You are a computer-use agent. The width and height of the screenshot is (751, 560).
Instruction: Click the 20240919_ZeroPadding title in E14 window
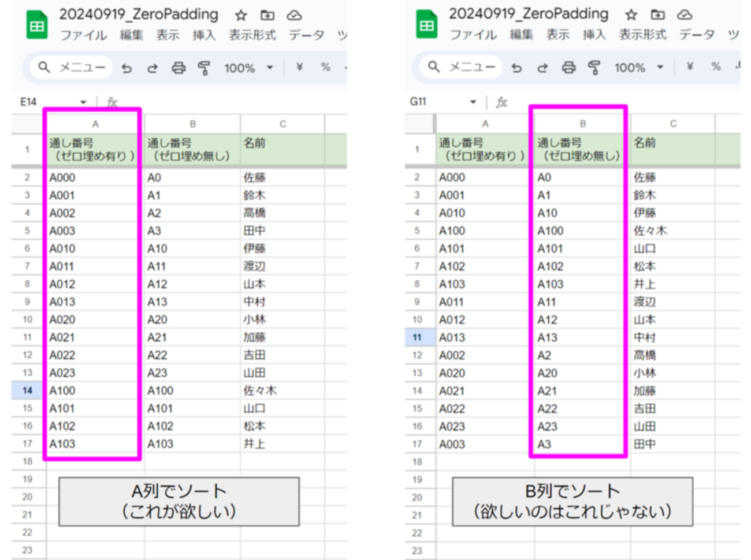click(x=139, y=14)
